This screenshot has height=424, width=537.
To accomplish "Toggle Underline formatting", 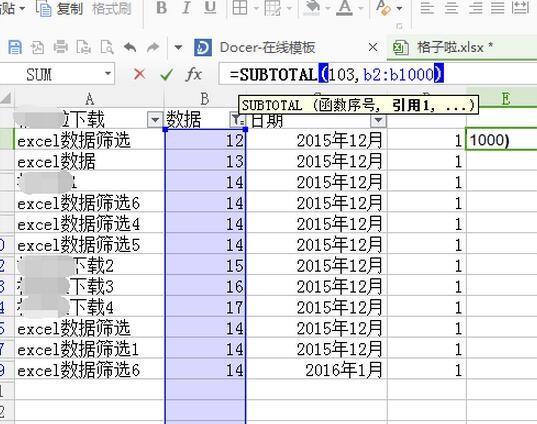I will coord(210,8).
